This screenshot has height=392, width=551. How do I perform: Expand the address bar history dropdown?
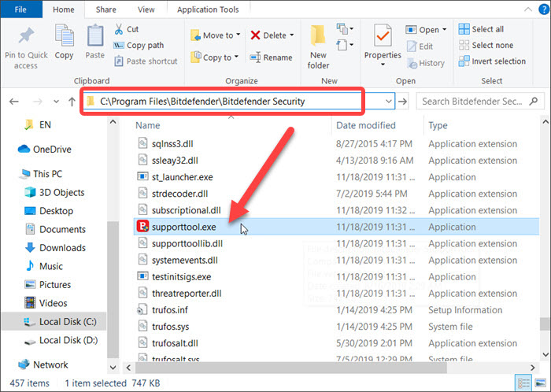click(x=388, y=102)
